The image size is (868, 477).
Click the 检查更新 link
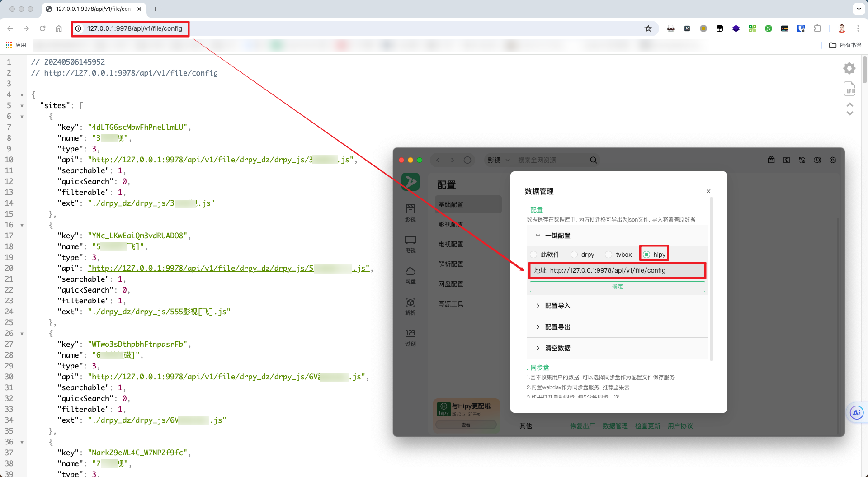click(x=647, y=426)
